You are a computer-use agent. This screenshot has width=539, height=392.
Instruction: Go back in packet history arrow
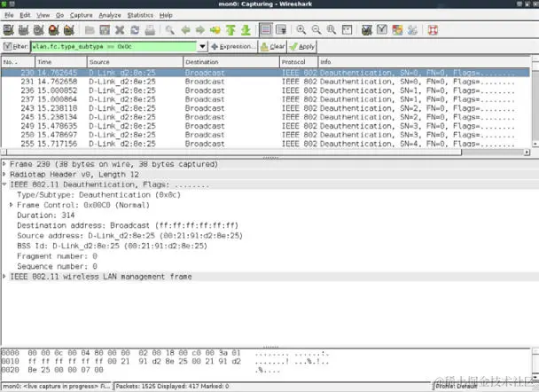185,30
